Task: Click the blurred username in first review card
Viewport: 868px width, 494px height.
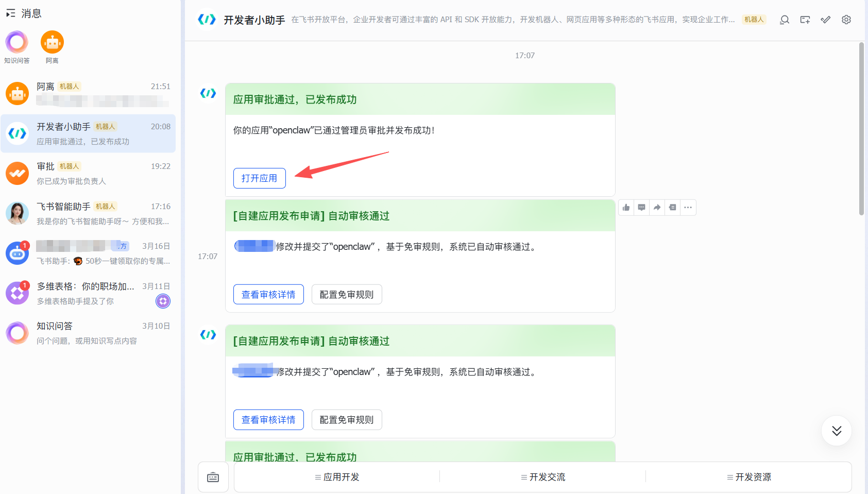Action: (254, 246)
